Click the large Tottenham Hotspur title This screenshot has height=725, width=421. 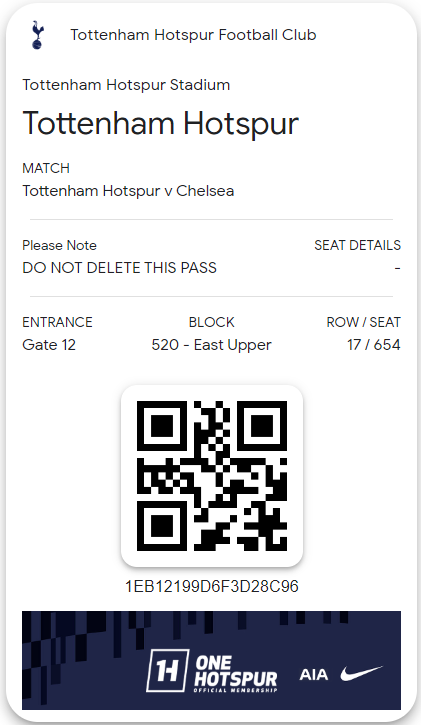(160, 123)
